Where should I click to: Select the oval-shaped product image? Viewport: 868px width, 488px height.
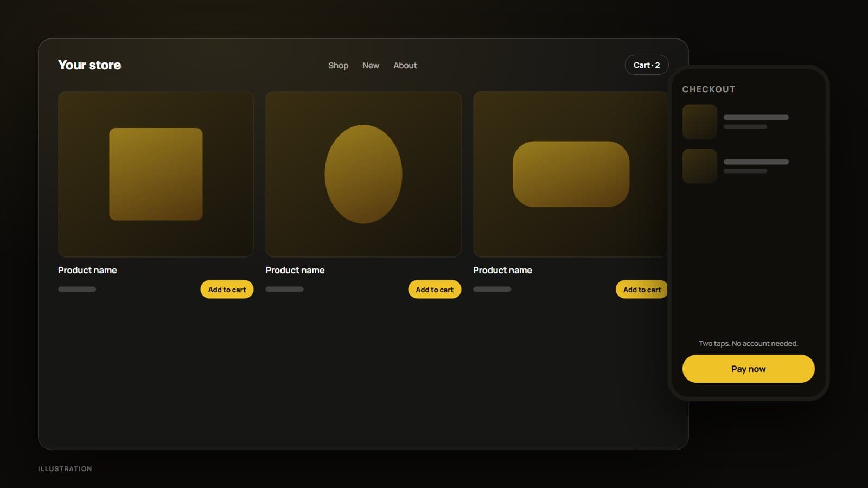pos(363,174)
